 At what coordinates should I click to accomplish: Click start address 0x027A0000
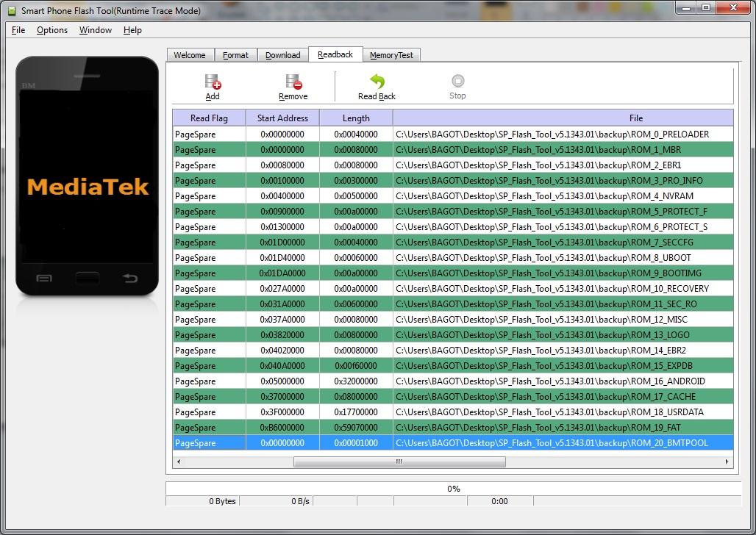click(282, 288)
